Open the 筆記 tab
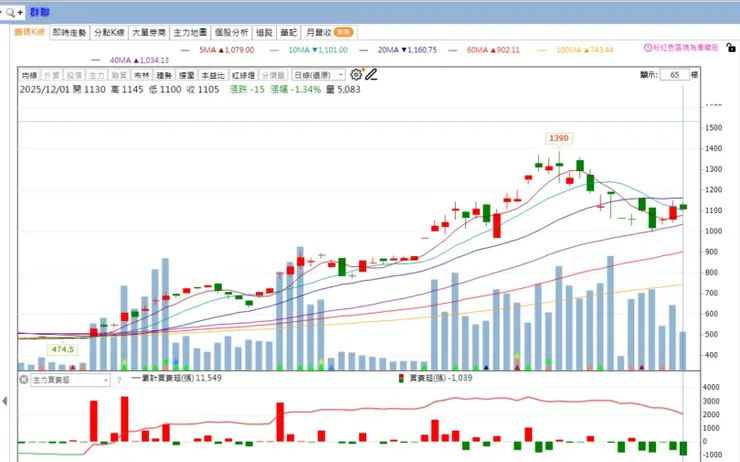 288,32
